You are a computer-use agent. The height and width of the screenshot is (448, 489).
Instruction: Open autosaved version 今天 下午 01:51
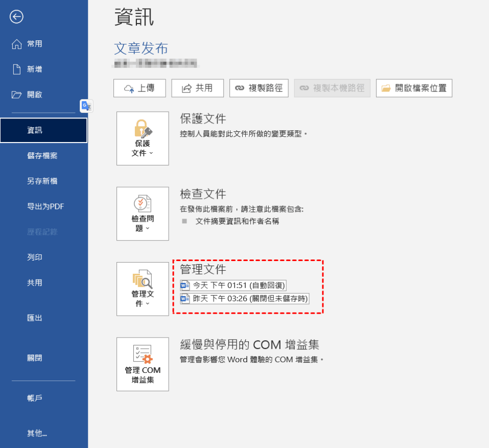(233, 285)
